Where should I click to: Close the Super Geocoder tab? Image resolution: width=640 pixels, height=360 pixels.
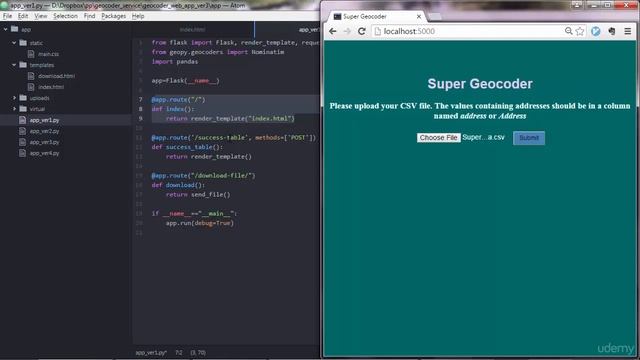(x=419, y=17)
